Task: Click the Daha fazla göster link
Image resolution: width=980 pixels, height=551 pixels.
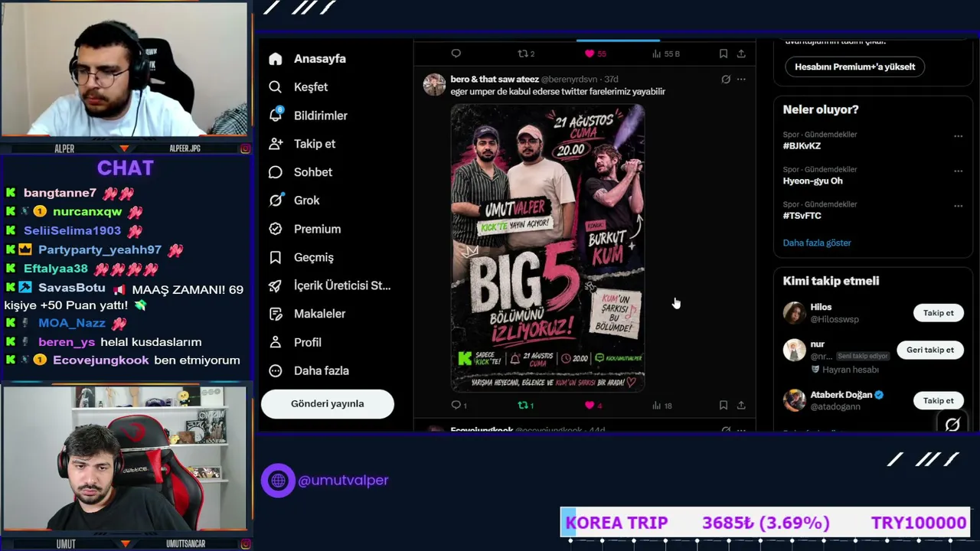Action: pyautogui.click(x=817, y=243)
